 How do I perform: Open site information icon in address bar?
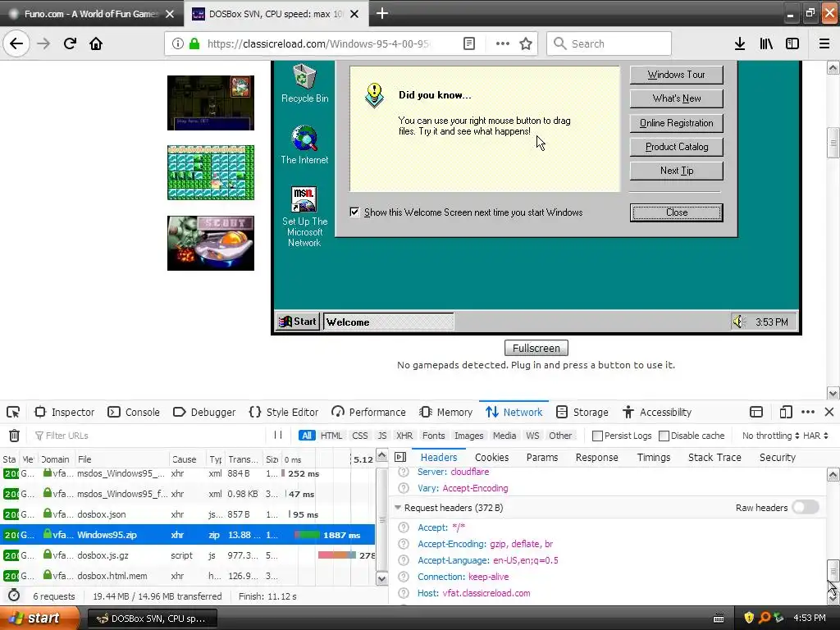tap(177, 43)
